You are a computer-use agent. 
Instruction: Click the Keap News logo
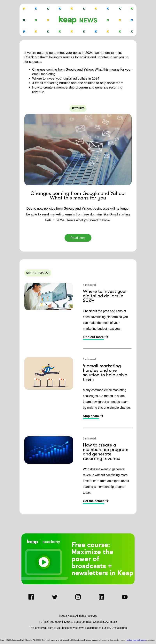78,20
